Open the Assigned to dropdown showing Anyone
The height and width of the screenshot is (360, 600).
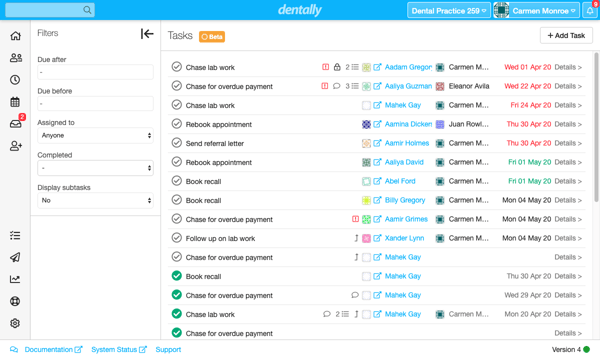click(95, 135)
